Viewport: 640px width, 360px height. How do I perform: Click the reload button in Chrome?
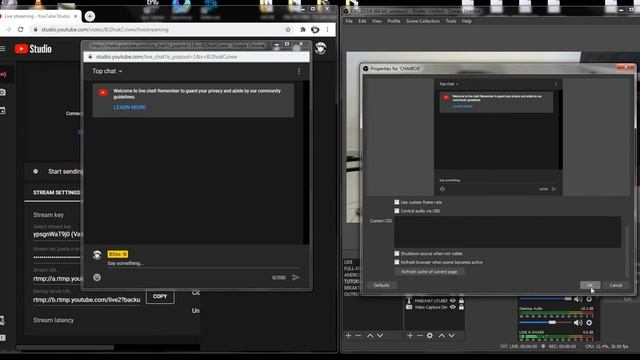tap(21, 29)
